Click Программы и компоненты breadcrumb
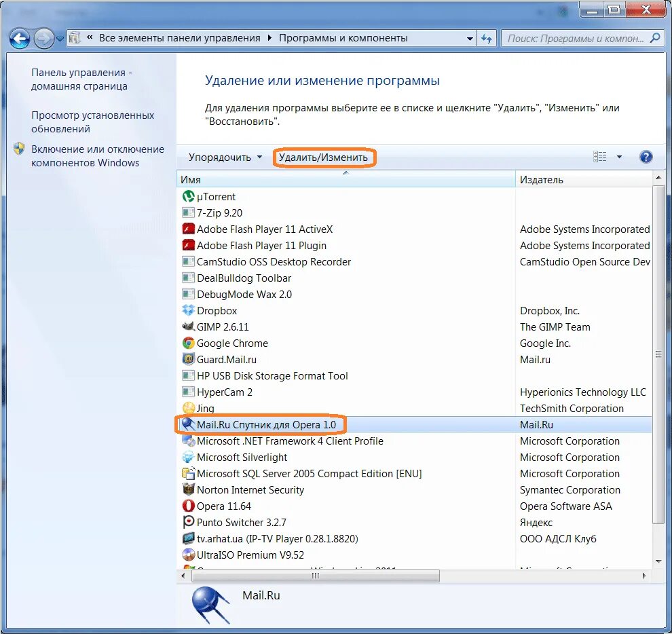The image size is (672, 634). click(x=343, y=38)
